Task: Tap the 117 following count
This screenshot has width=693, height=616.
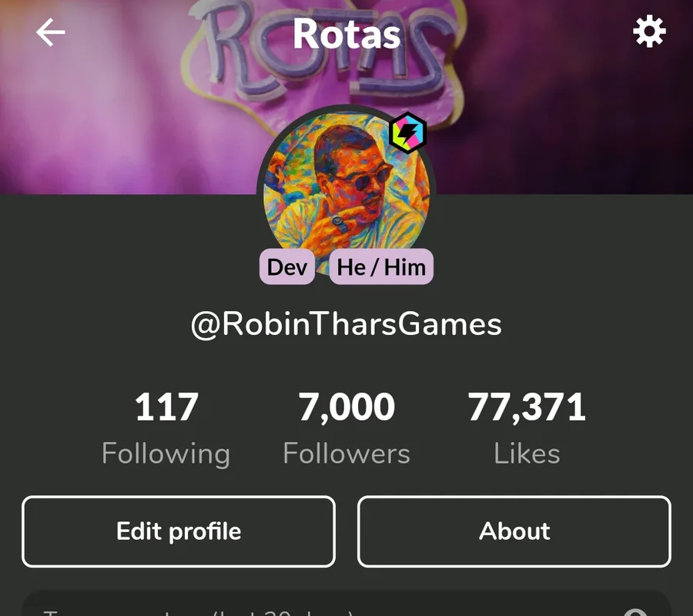Action: 166,407
